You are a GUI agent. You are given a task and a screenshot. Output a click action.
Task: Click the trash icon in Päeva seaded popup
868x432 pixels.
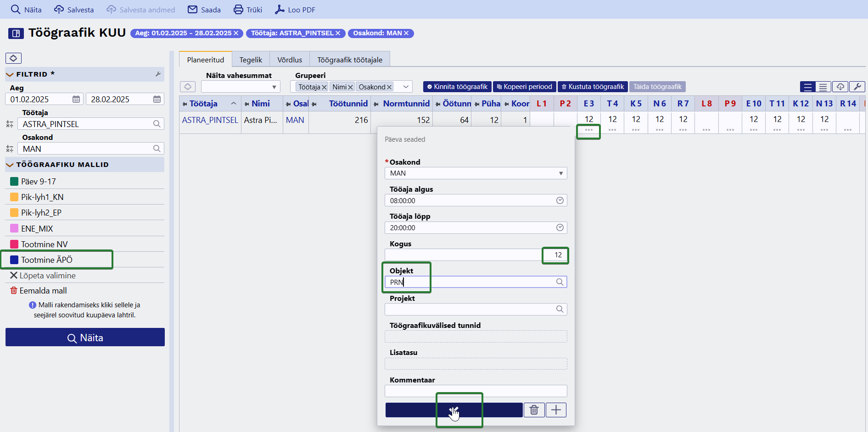coord(534,410)
